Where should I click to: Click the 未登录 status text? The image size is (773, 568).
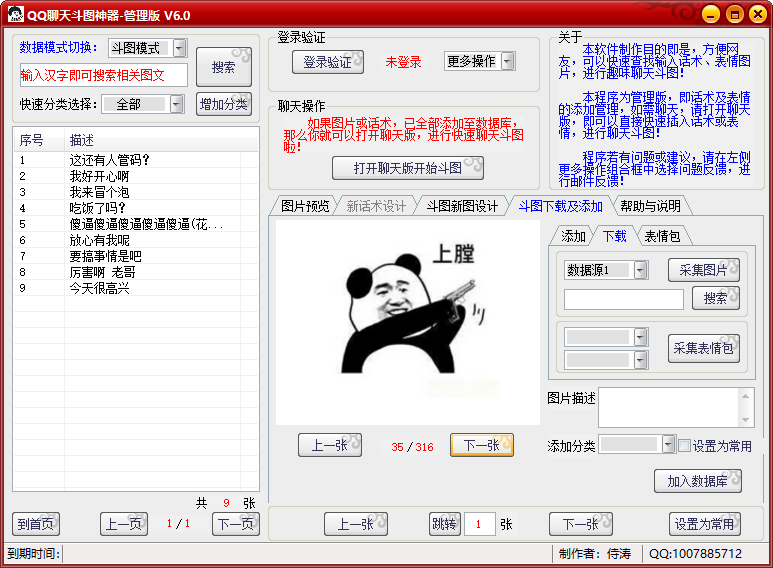coord(403,62)
